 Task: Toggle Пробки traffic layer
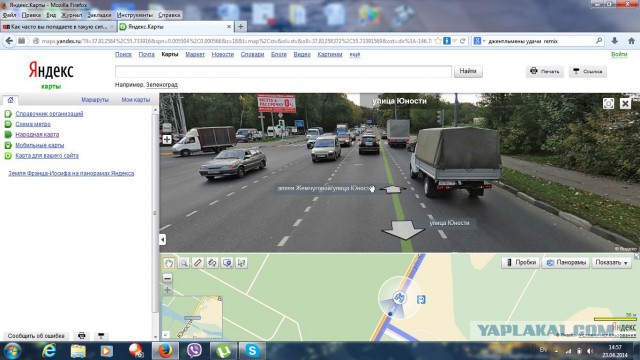521,262
